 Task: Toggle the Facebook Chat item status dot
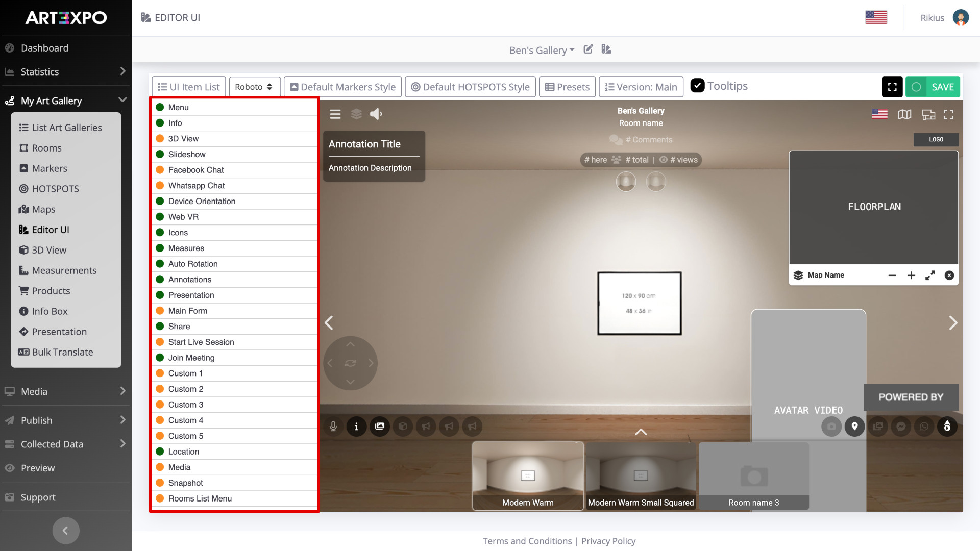tap(160, 170)
